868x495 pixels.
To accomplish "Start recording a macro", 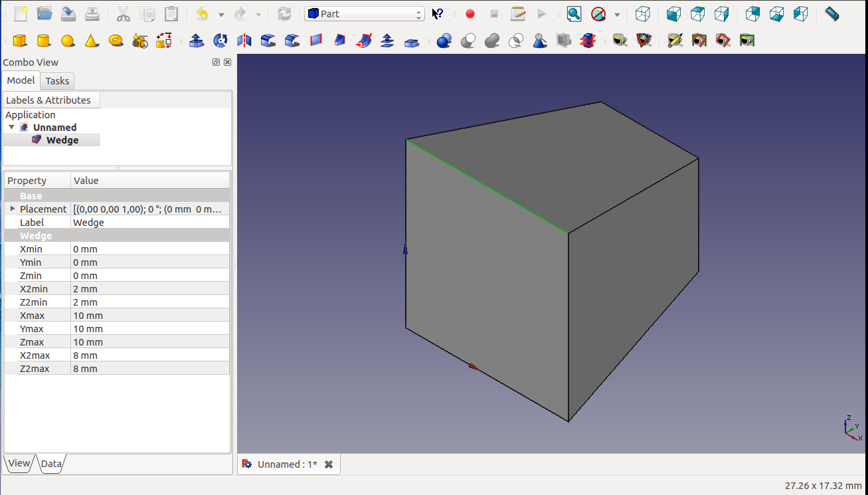I will pos(470,14).
